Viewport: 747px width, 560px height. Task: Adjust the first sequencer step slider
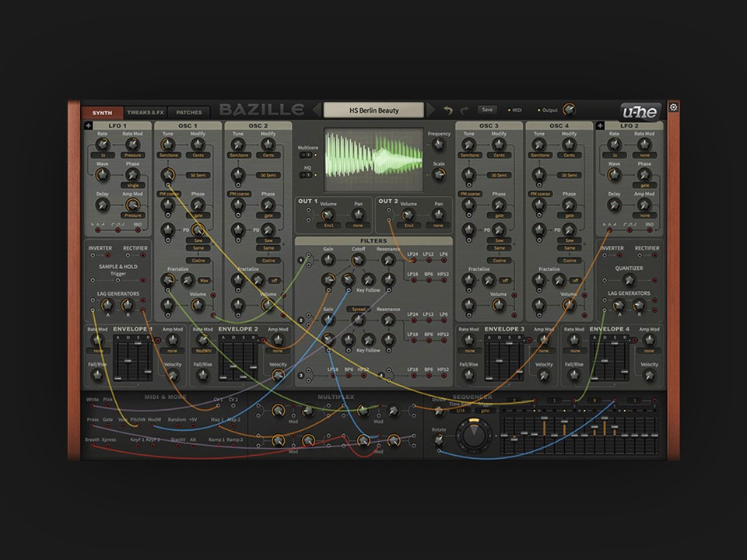pos(504,435)
